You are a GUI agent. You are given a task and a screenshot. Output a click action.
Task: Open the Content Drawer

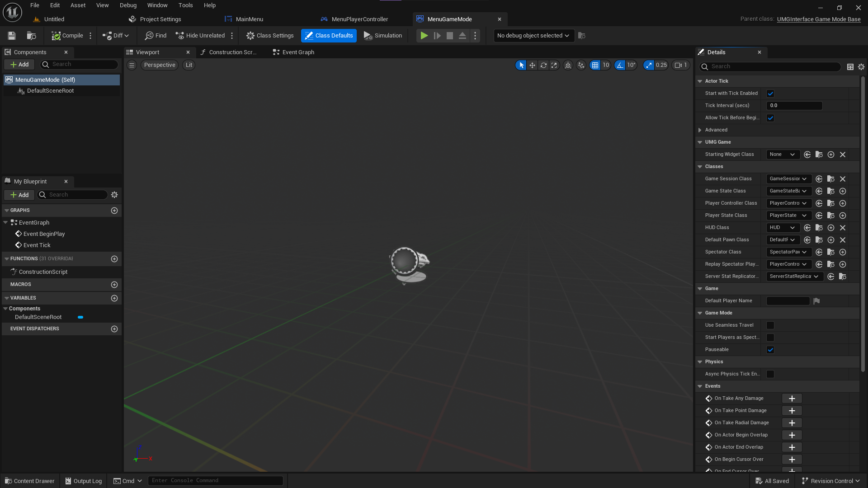[x=30, y=481]
